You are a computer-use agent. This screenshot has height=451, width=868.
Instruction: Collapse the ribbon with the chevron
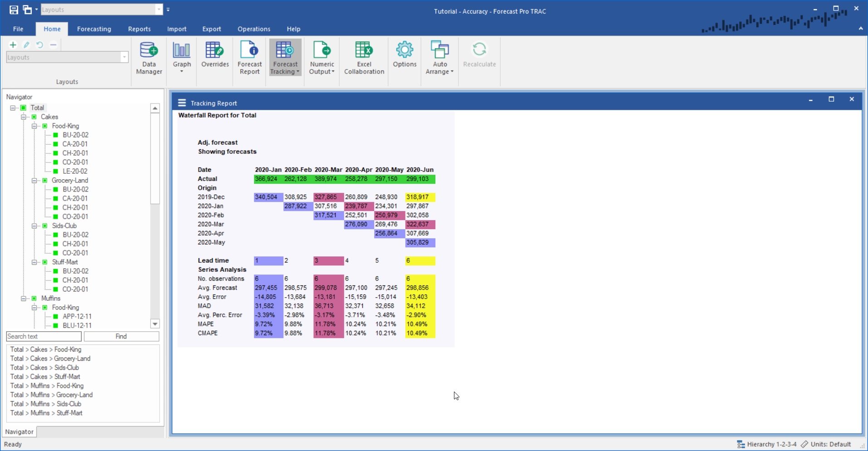860,29
